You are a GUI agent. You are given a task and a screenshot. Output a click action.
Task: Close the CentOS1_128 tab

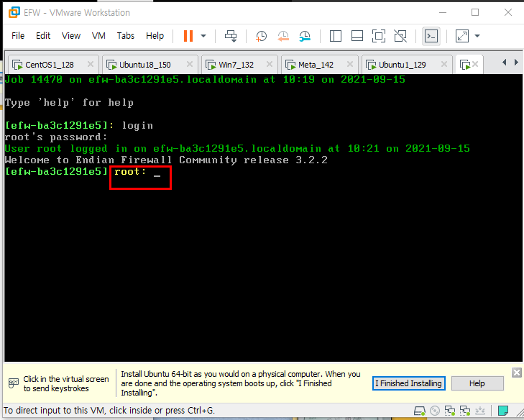91,64
